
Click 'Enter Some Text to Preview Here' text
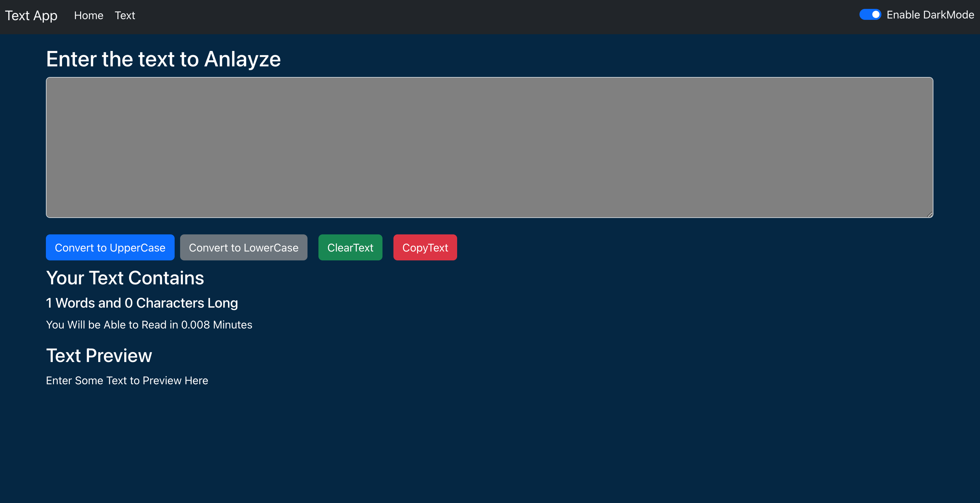click(x=127, y=381)
